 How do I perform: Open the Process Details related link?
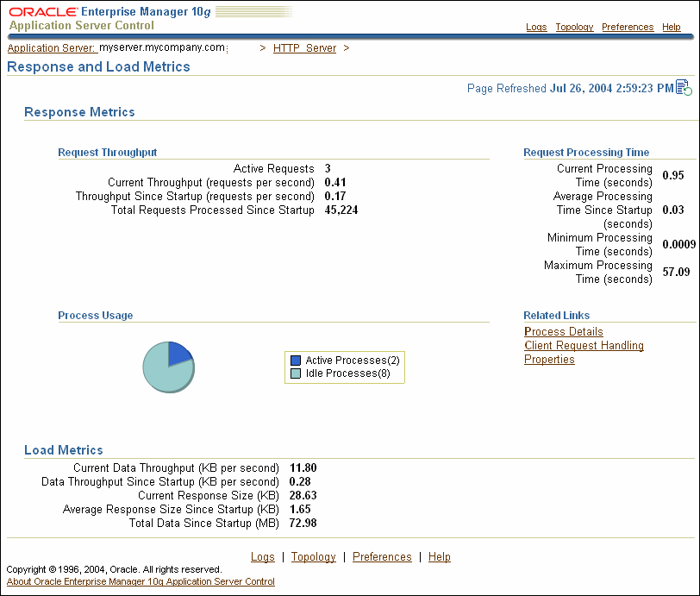(x=564, y=331)
